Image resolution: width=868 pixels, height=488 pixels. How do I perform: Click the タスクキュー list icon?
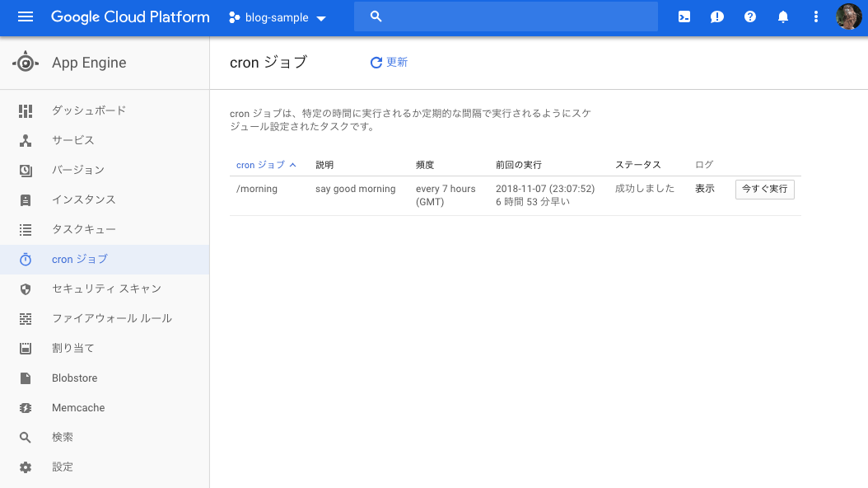click(26, 230)
